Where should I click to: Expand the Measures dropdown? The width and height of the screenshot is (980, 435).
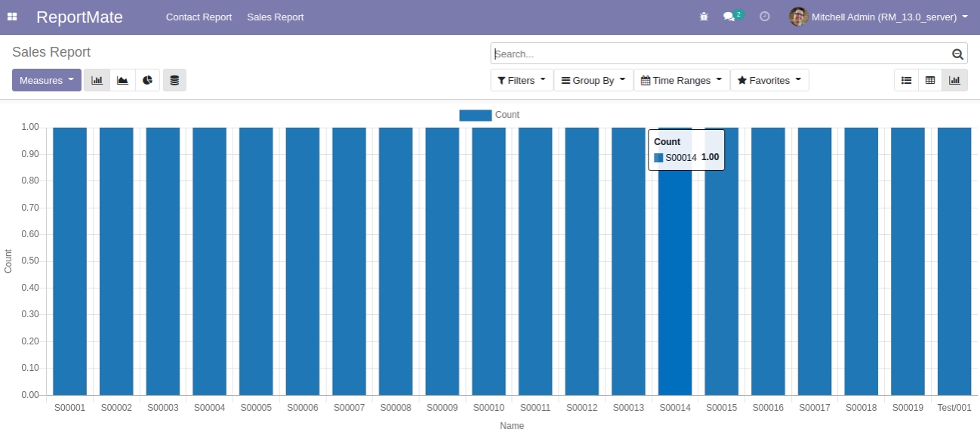point(46,80)
